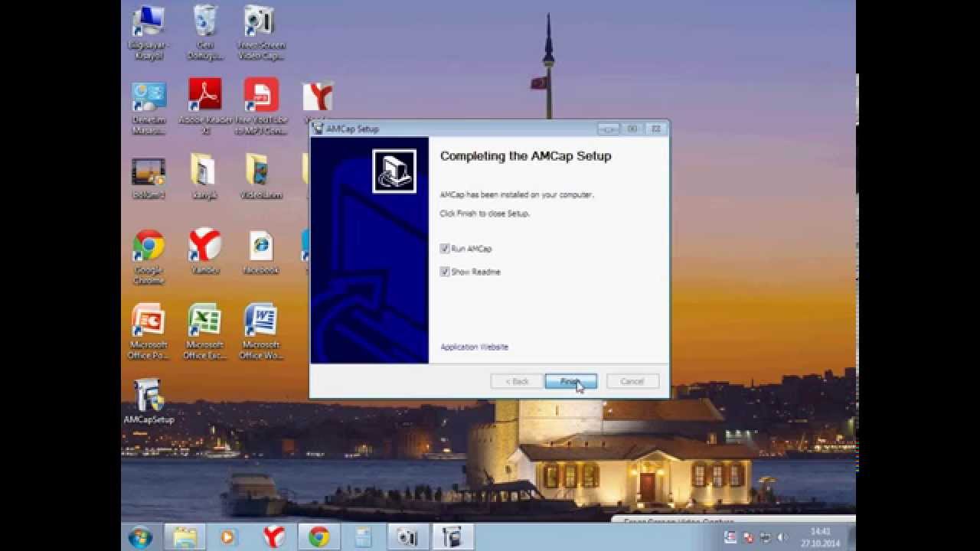The height and width of the screenshot is (551, 980).
Task: Uncheck the Show Readme checkbox
Action: 445,272
